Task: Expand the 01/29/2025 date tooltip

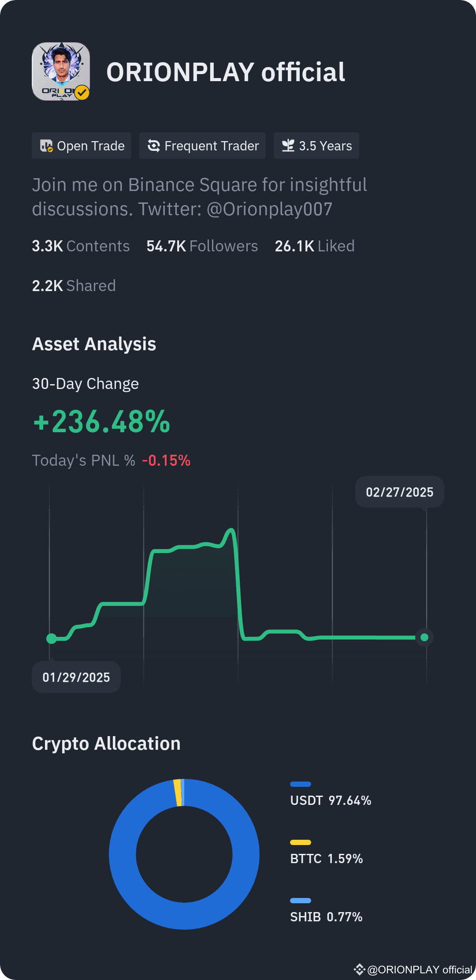Action: tap(76, 677)
